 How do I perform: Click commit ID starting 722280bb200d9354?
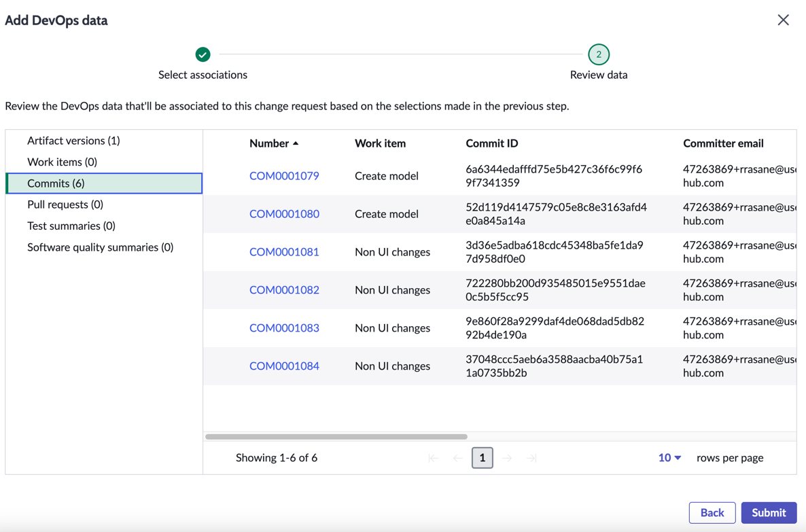(x=555, y=290)
